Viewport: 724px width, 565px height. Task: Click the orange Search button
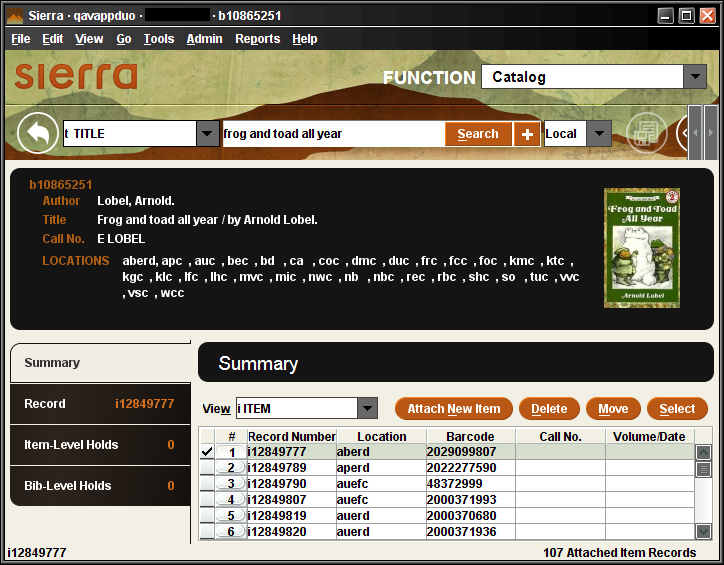(x=478, y=134)
